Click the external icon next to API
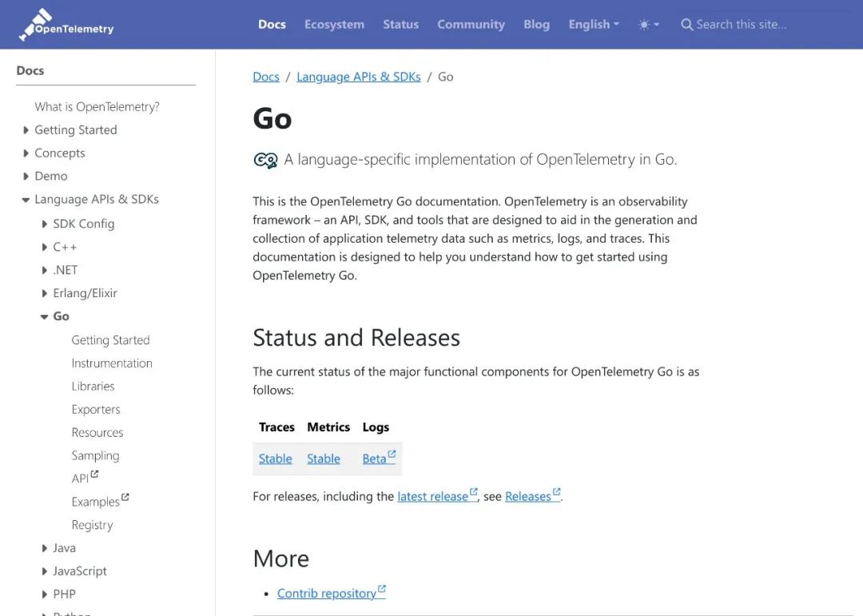Viewport: 863px width, 616px height. point(94,474)
